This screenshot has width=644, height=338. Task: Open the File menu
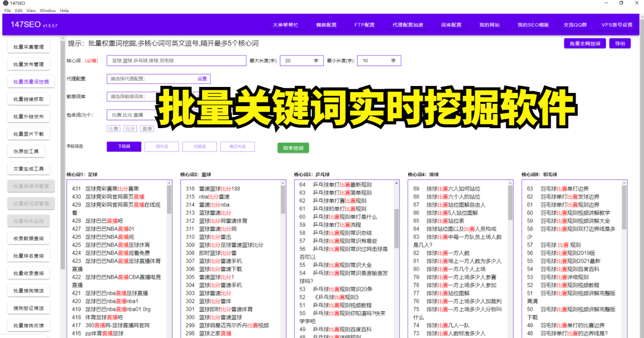(8, 10)
